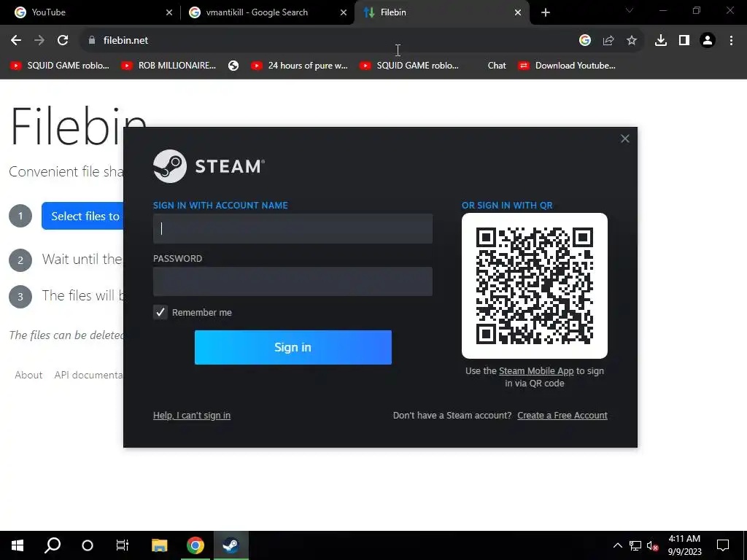Open the Chrome downloads icon

(661, 41)
